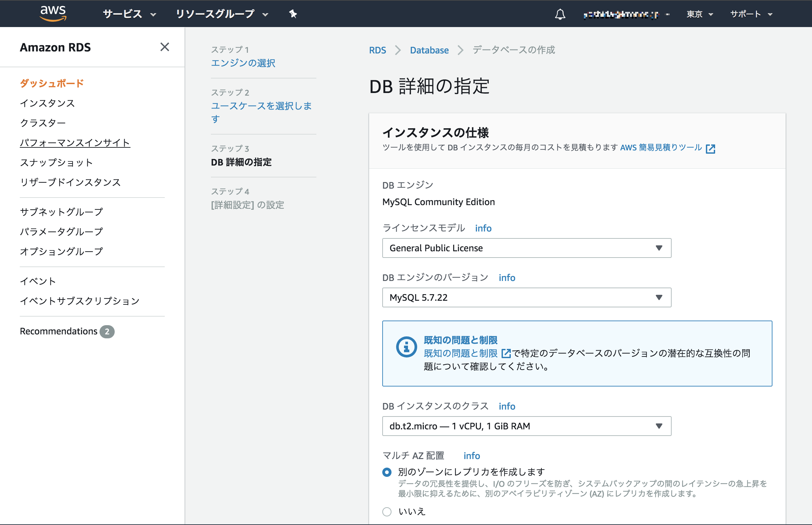Screen dimensions: 812x525
Task: Click the Recommendations count badge 2
Action: tap(107, 331)
